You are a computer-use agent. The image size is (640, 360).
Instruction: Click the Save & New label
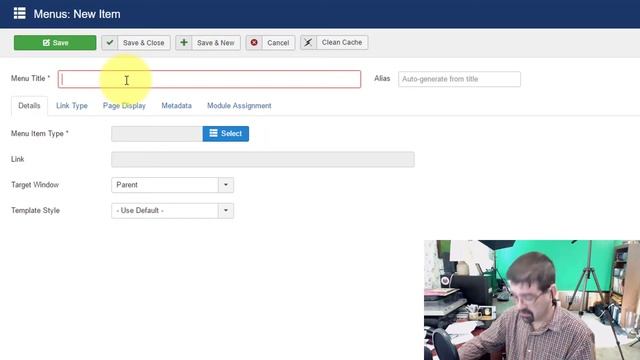(x=216, y=42)
